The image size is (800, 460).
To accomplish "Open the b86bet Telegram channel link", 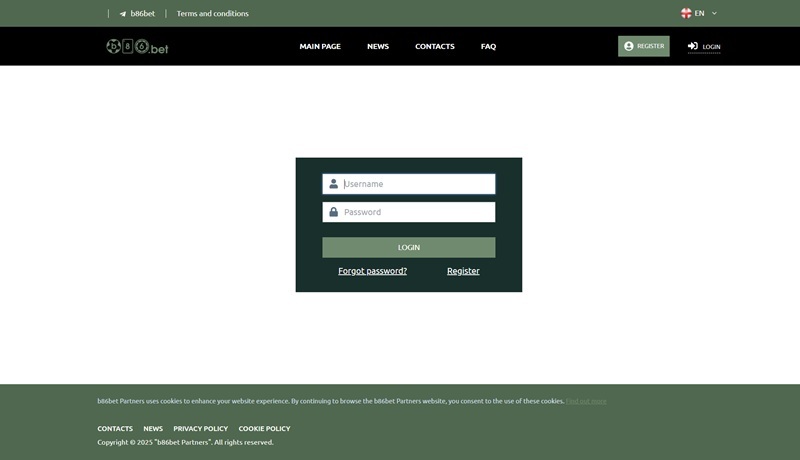I will [x=137, y=14].
